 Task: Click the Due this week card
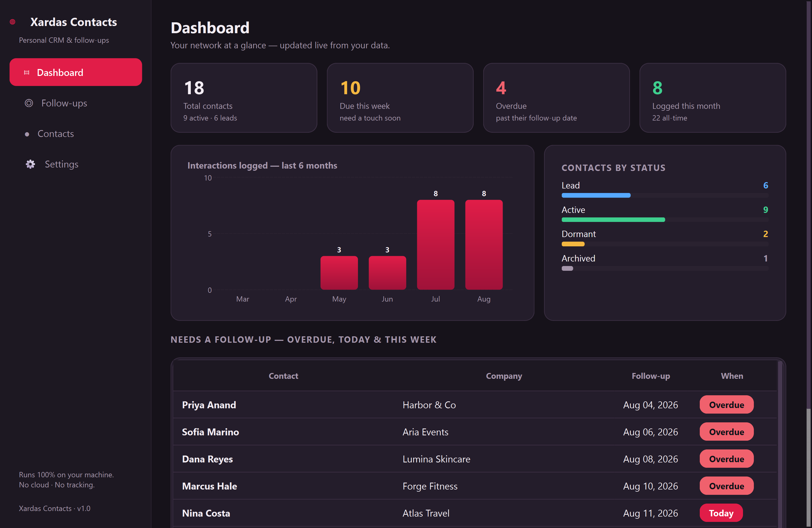400,98
